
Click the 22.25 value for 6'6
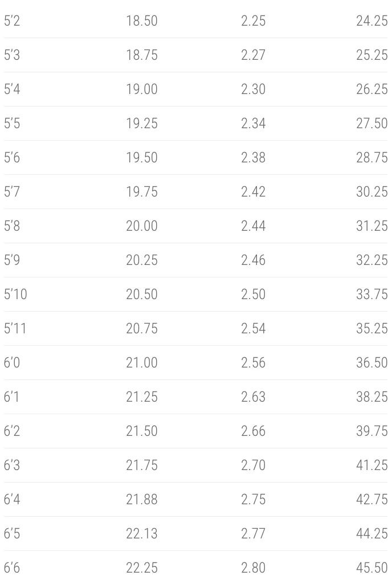[142, 567]
